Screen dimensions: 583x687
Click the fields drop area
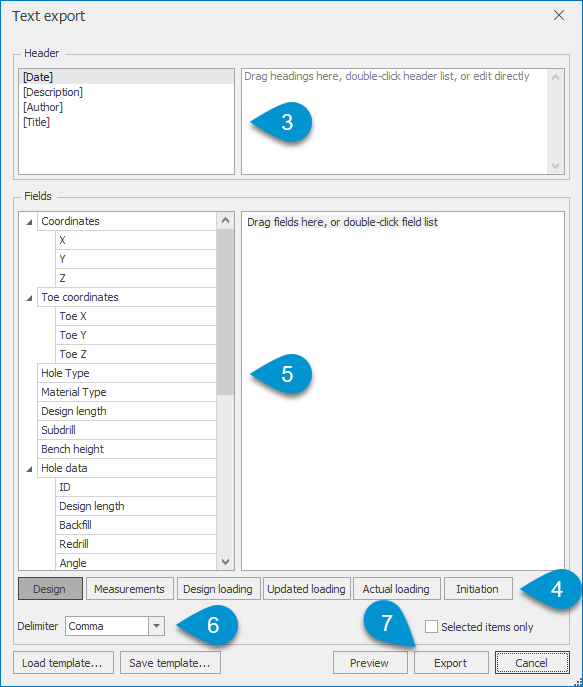click(403, 391)
